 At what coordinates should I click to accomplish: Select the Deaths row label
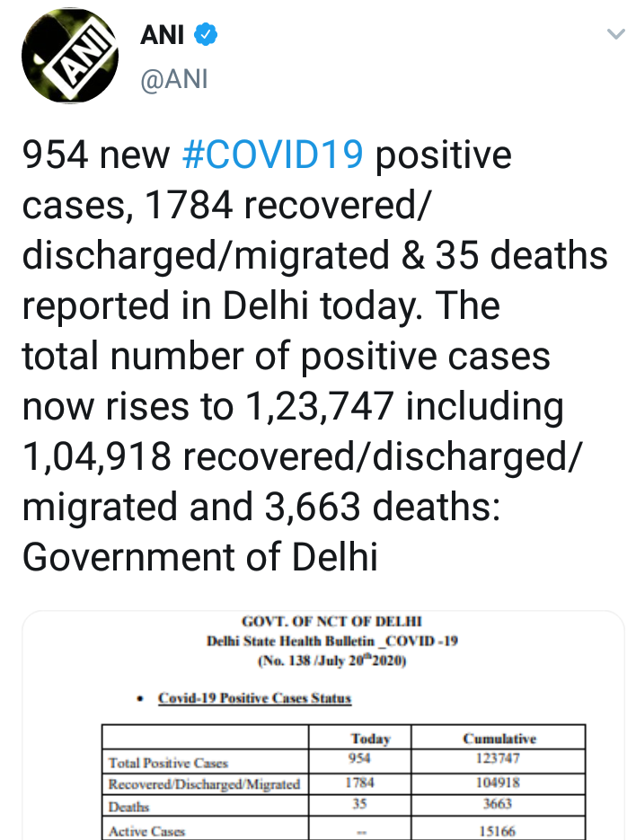click(128, 807)
